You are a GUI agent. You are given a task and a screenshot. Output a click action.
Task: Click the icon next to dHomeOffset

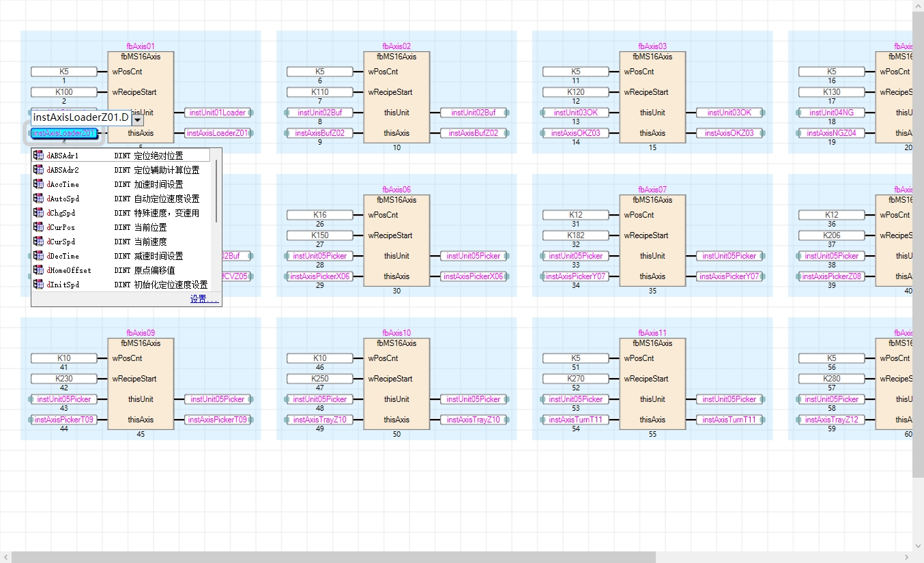[x=38, y=270]
